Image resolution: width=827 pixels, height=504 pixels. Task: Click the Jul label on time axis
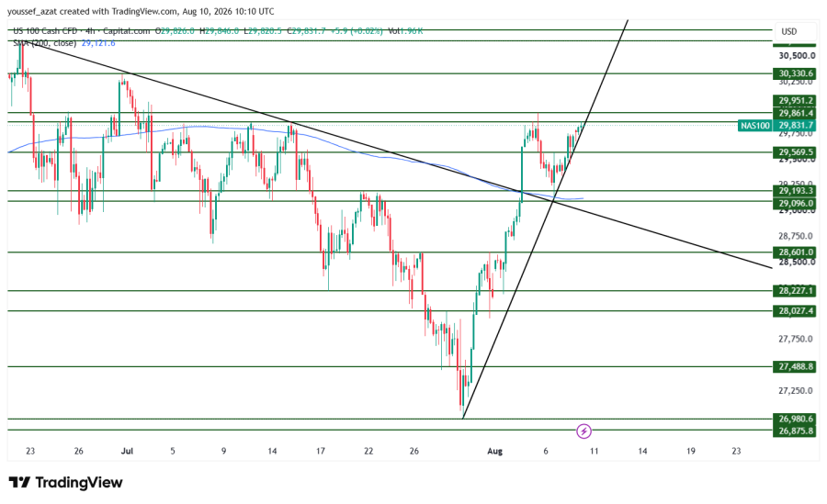pyautogui.click(x=127, y=452)
